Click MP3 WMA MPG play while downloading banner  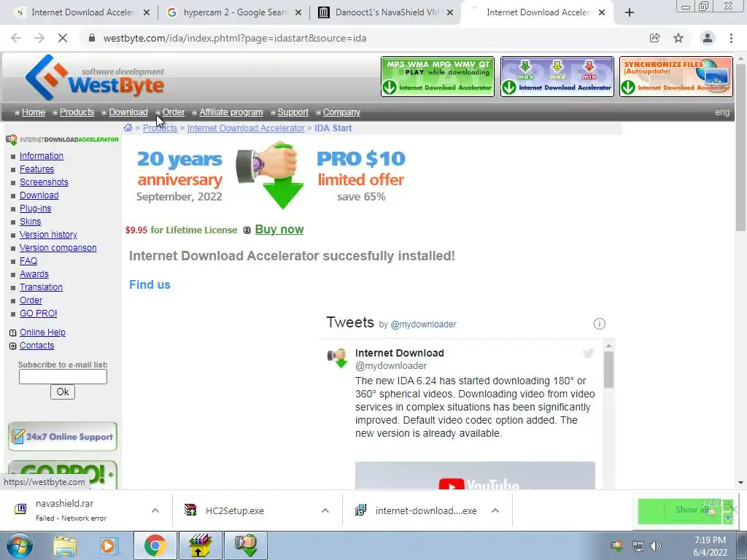438,77
